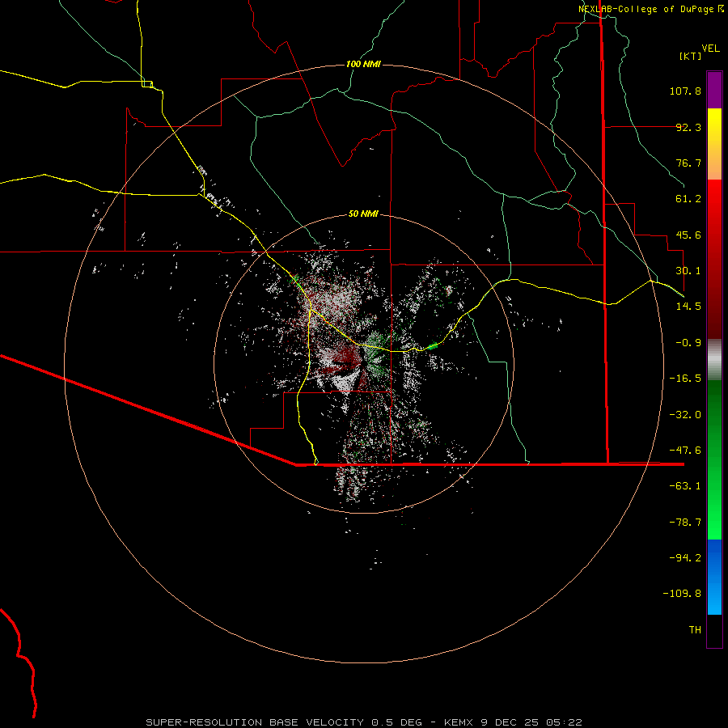Click the TH label in legend
Viewport: 728px width, 728px height.
[x=695, y=630]
